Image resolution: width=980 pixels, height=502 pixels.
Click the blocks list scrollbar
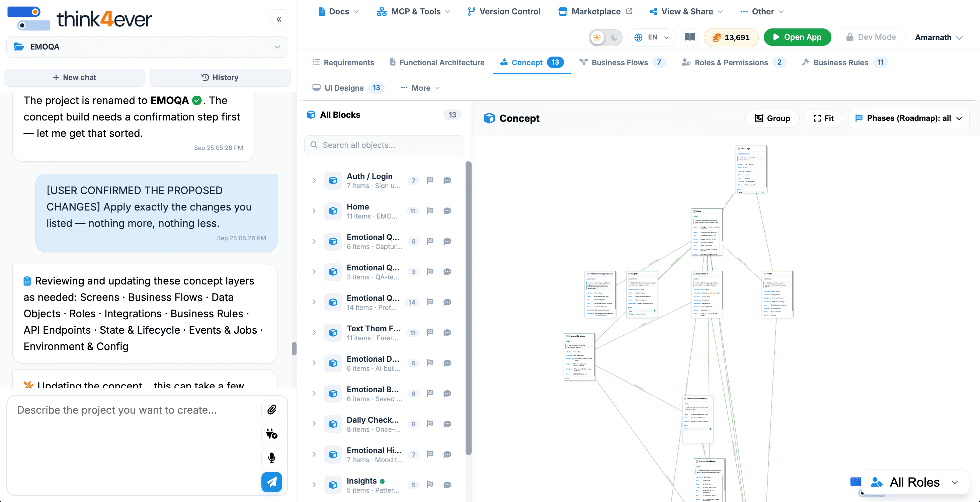pos(468,308)
